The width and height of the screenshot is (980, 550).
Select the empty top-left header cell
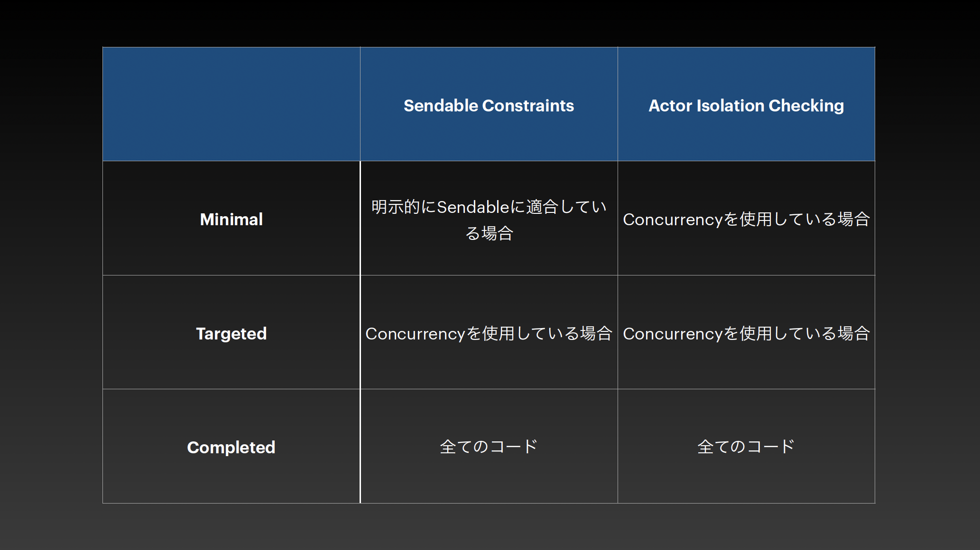231,104
